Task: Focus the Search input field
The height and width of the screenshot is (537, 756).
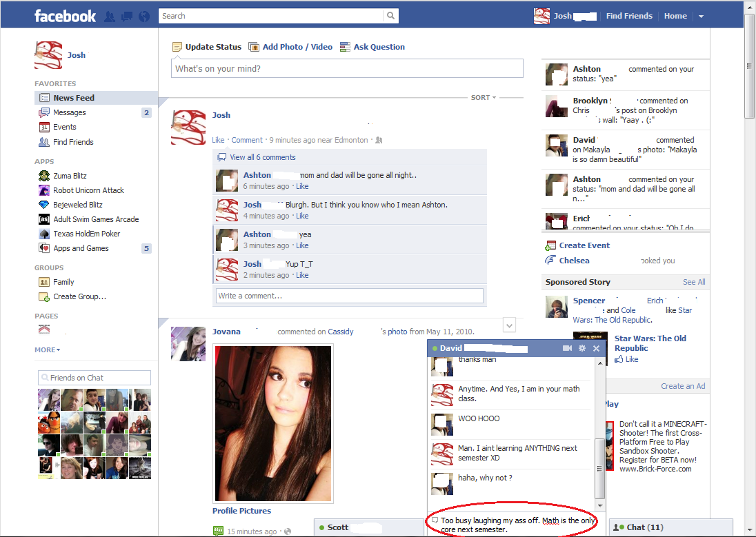Action: pyautogui.click(x=271, y=16)
